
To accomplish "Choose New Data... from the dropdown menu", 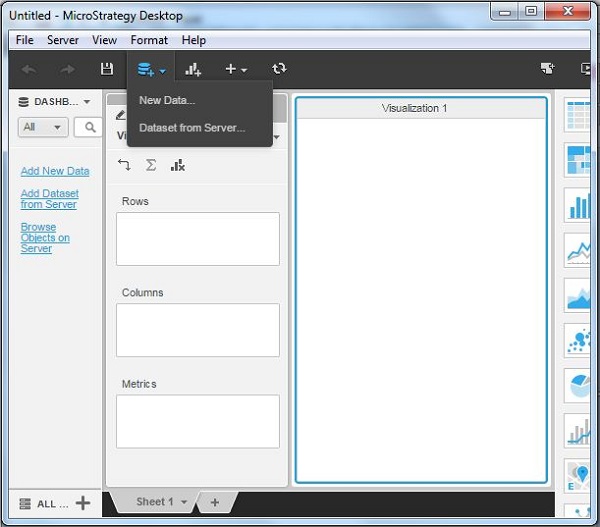I will click(167, 100).
